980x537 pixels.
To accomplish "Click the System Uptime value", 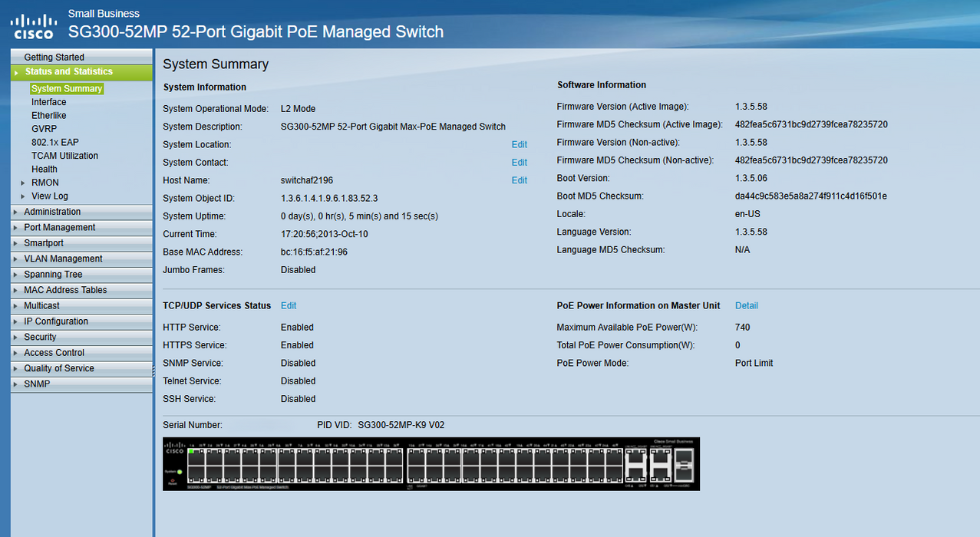I will (x=360, y=216).
